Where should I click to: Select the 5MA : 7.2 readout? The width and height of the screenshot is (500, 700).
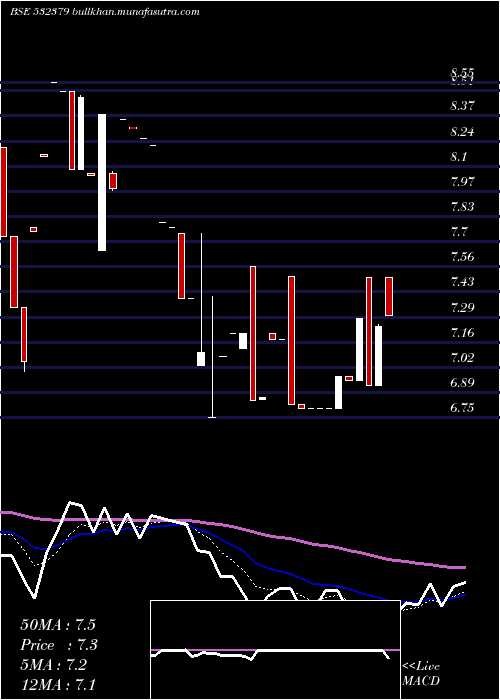click(56, 665)
